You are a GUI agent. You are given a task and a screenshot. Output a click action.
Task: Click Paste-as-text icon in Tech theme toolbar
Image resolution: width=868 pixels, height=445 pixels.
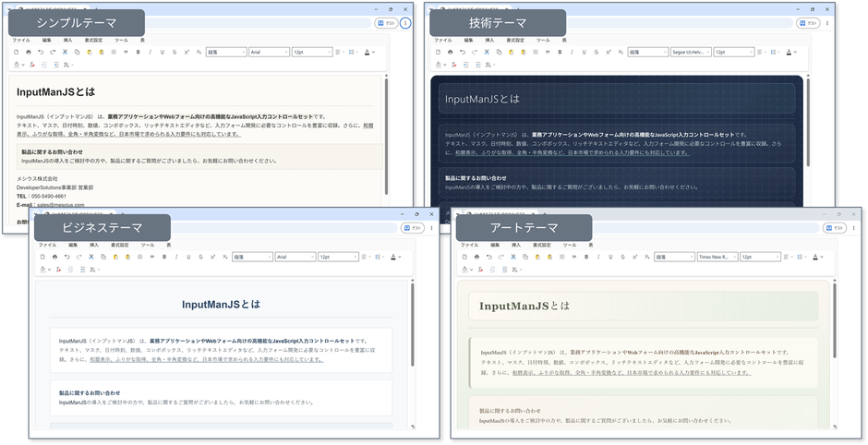(x=524, y=52)
